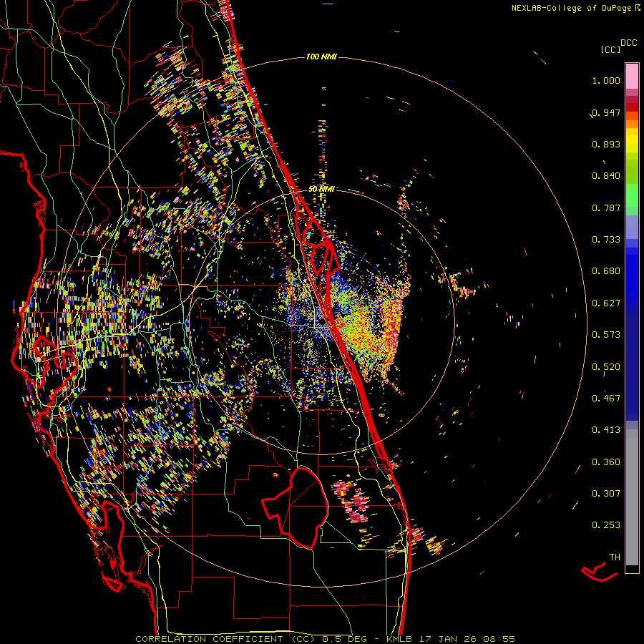
Task: Click the 100 NMI range ring label
Action: tap(321, 57)
